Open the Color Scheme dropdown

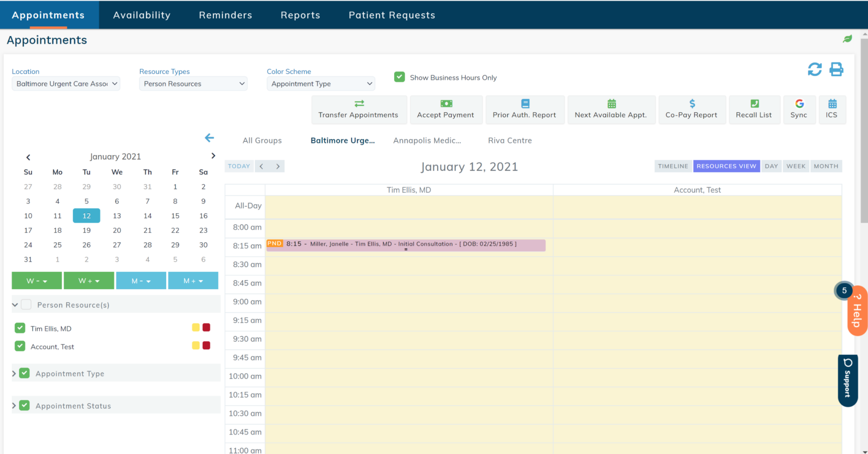320,84
